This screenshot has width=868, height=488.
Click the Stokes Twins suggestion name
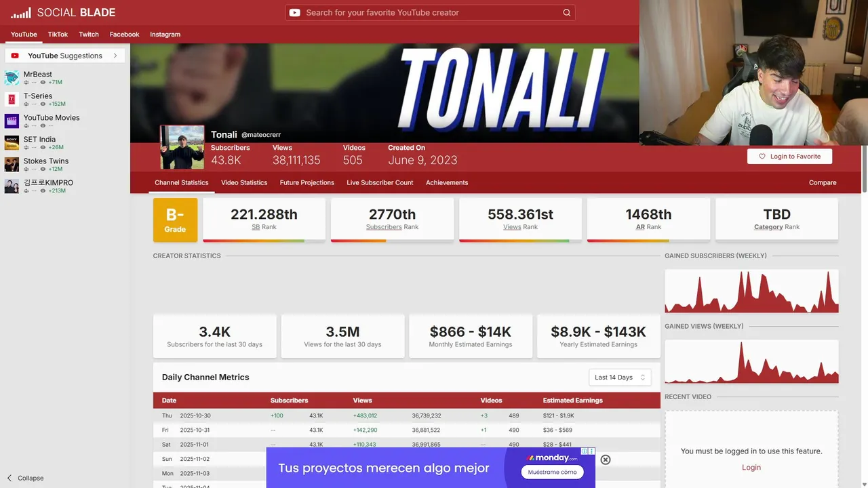pos(46,161)
